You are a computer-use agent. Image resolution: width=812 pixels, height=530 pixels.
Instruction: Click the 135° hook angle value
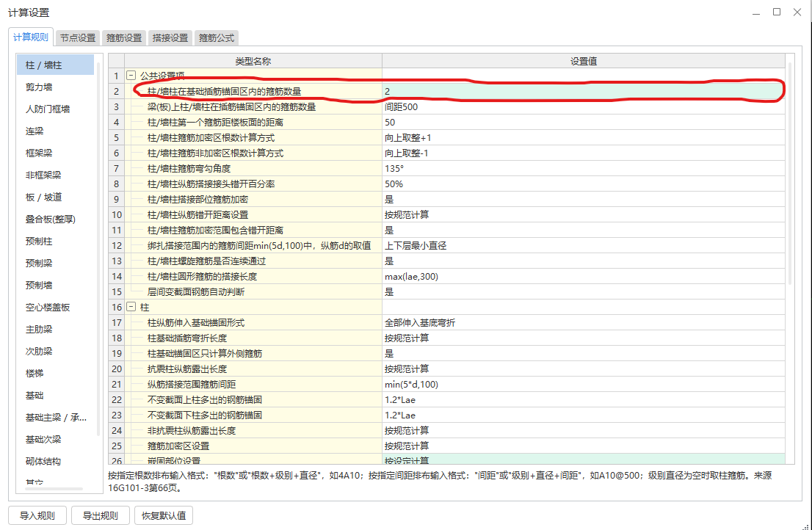tap(584, 168)
